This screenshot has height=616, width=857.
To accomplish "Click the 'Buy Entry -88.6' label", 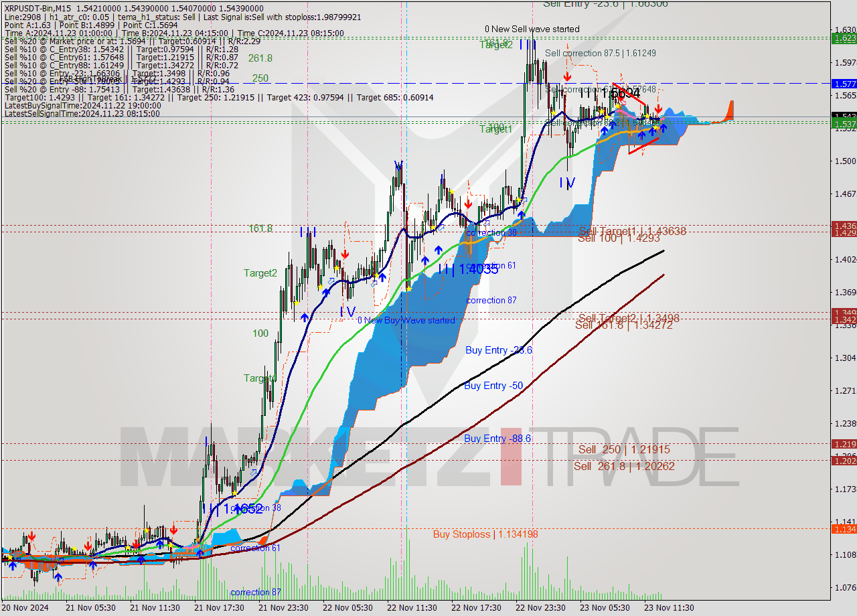I will tap(497, 439).
